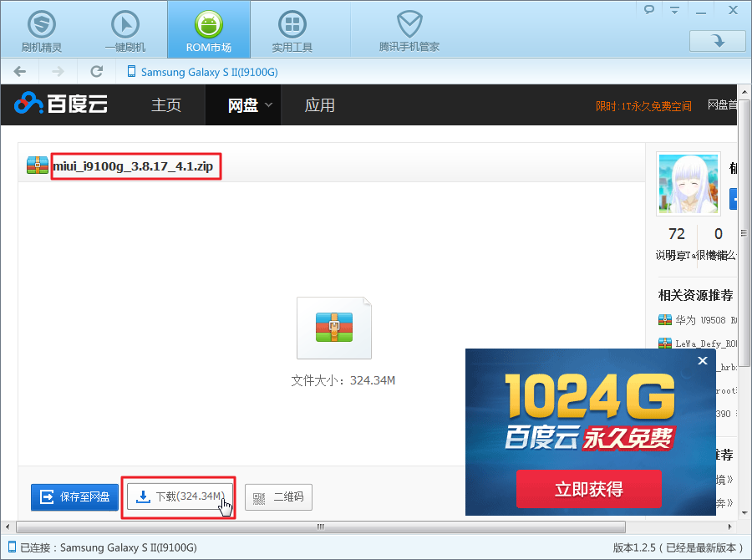Click the vertical scrollbar down arrow
This screenshot has width=752, height=560.
coord(744,512)
